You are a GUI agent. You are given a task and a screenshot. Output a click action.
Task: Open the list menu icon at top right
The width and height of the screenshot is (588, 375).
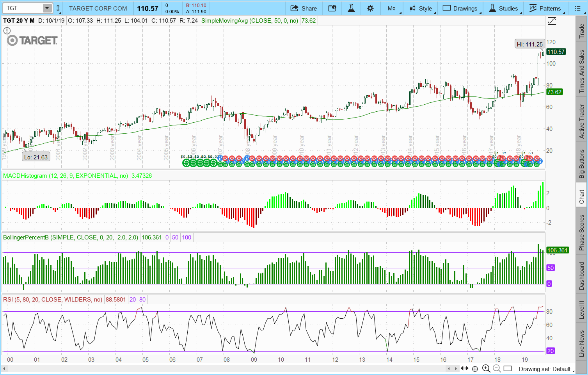click(578, 8)
